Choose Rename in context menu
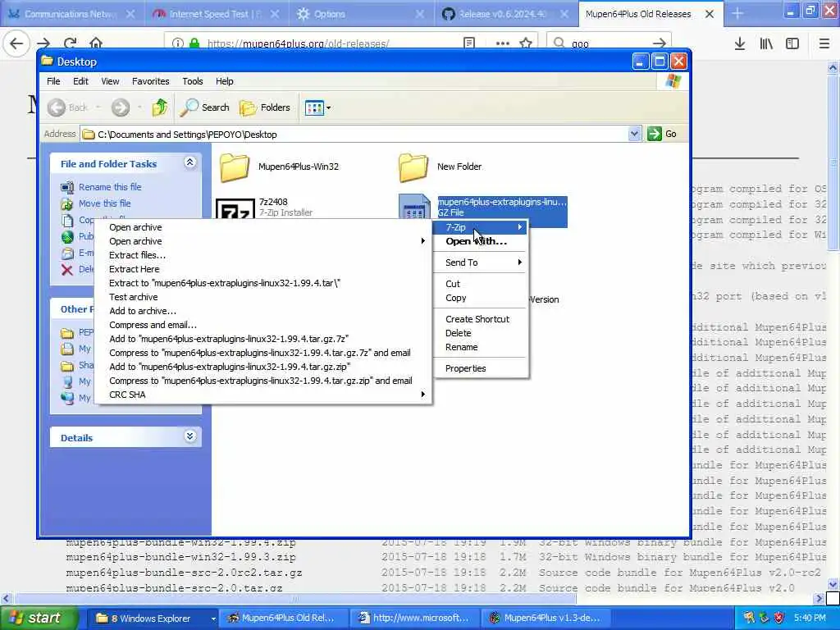This screenshot has width=840, height=630. pos(481,347)
